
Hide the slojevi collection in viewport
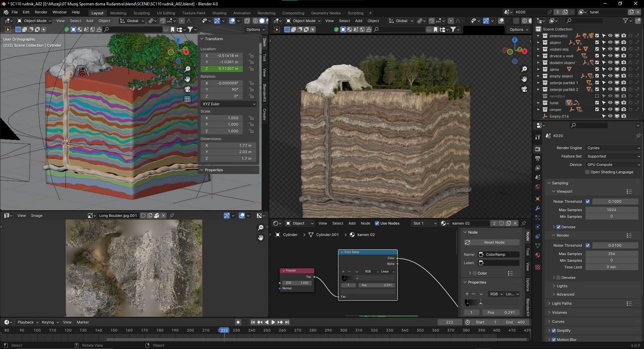click(610, 43)
